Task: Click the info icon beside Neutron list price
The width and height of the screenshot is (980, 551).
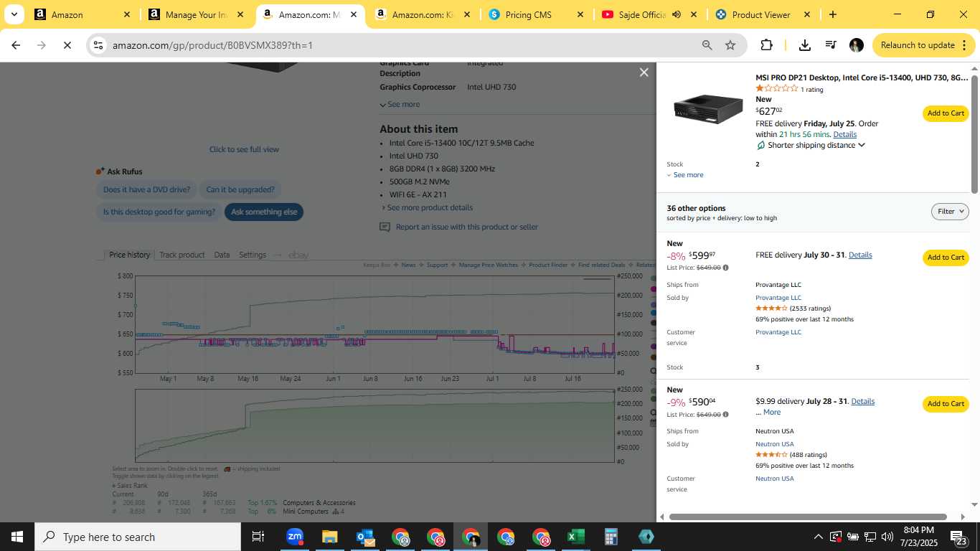Action: point(725,414)
